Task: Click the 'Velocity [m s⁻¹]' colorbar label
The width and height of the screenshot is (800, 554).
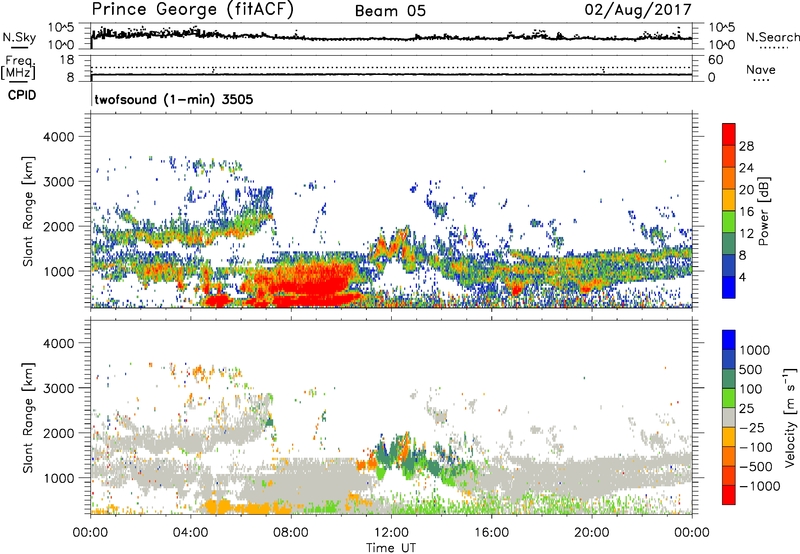Action: tap(790, 417)
